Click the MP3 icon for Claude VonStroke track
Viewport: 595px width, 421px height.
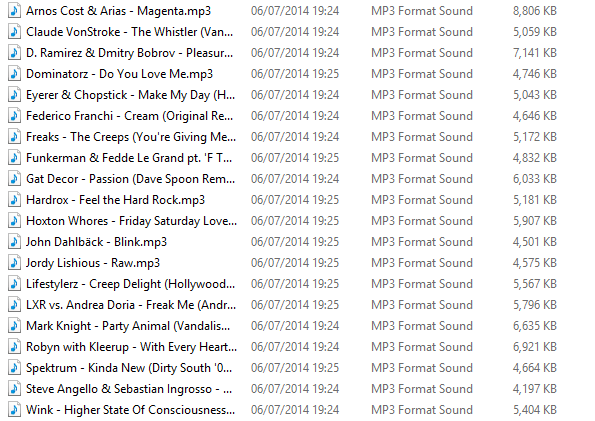click(x=14, y=32)
